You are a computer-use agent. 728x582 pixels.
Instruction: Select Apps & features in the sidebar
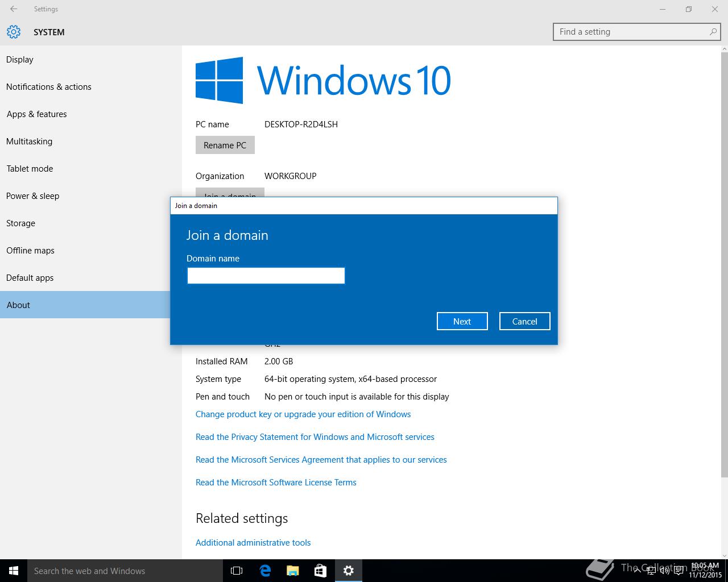coord(91,114)
